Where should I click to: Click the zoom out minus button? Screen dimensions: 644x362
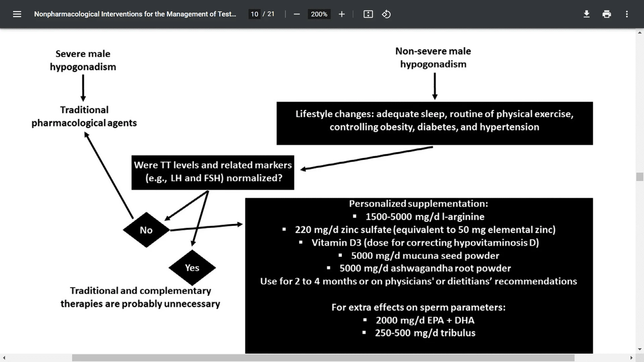point(297,14)
